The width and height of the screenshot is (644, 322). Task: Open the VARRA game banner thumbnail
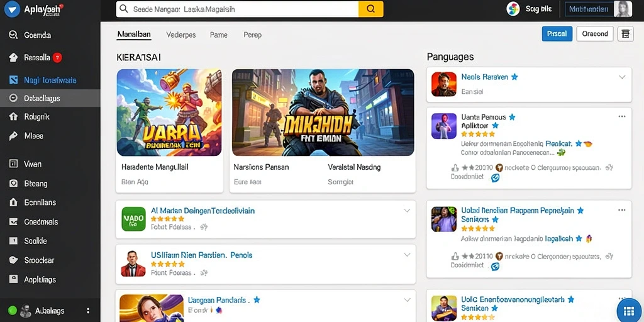click(169, 112)
